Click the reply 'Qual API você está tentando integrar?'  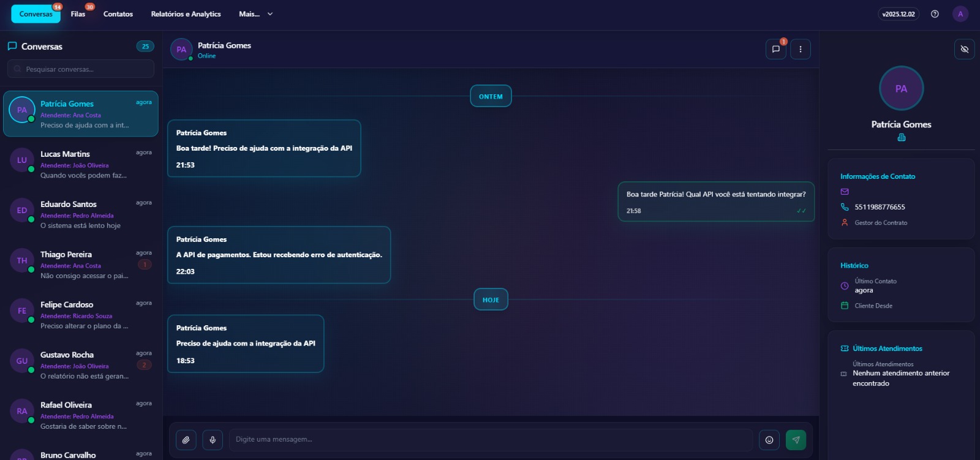[x=716, y=202]
